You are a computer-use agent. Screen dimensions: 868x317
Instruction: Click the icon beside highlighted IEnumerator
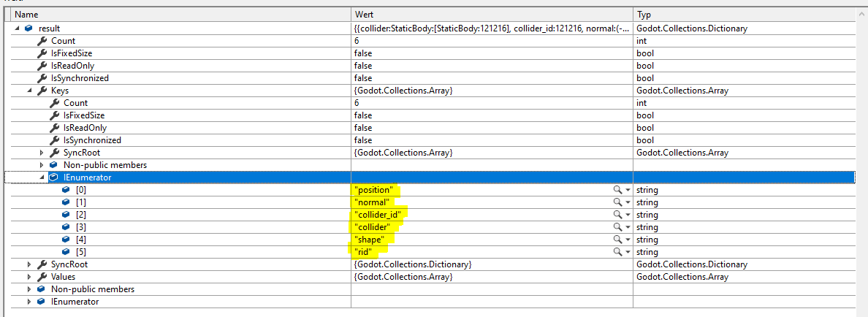point(53,177)
